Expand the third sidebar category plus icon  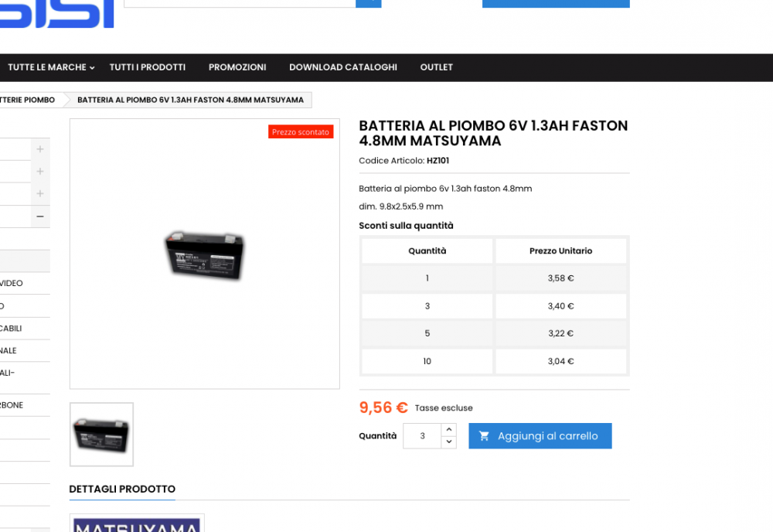click(x=40, y=194)
